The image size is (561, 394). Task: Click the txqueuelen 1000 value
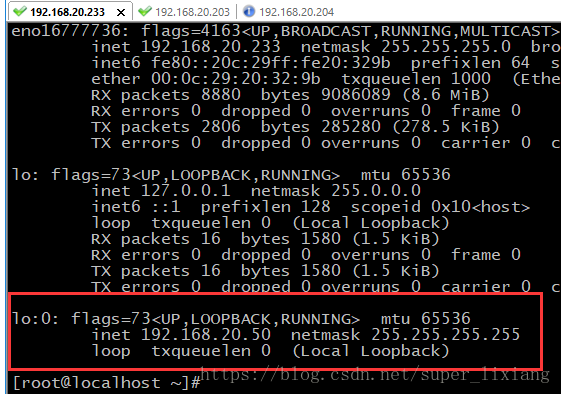pyautogui.click(x=470, y=79)
